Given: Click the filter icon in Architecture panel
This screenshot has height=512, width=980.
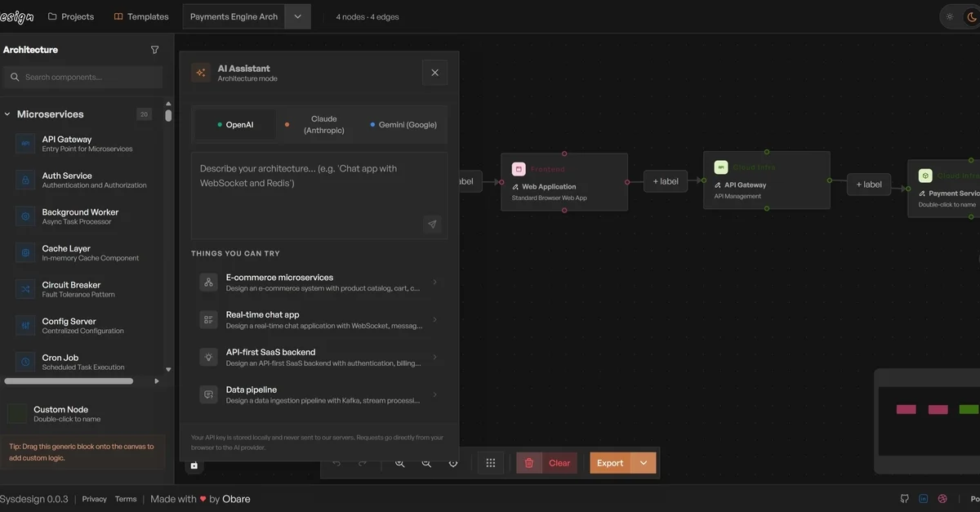Looking at the screenshot, I should [x=155, y=50].
